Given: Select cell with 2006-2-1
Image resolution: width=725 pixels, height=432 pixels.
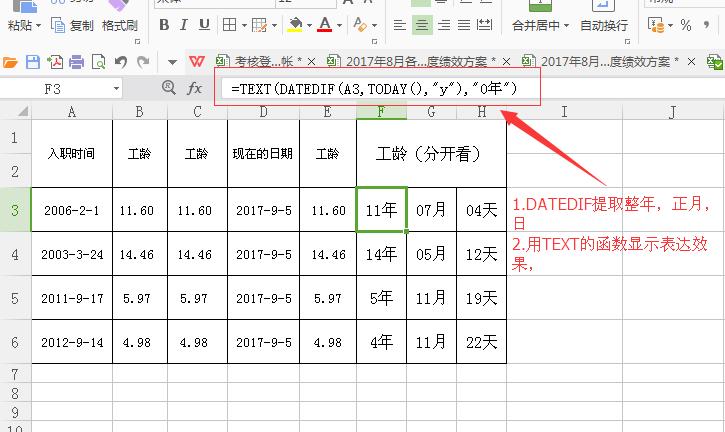Looking at the screenshot, I should point(72,210).
